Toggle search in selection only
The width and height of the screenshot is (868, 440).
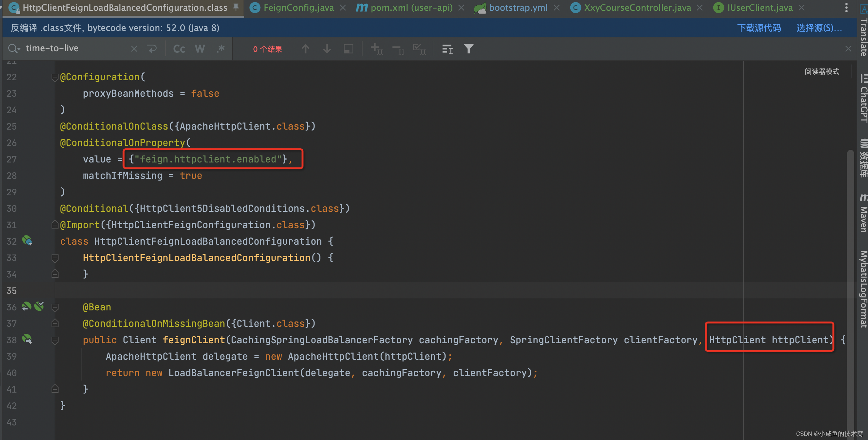pyautogui.click(x=348, y=49)
